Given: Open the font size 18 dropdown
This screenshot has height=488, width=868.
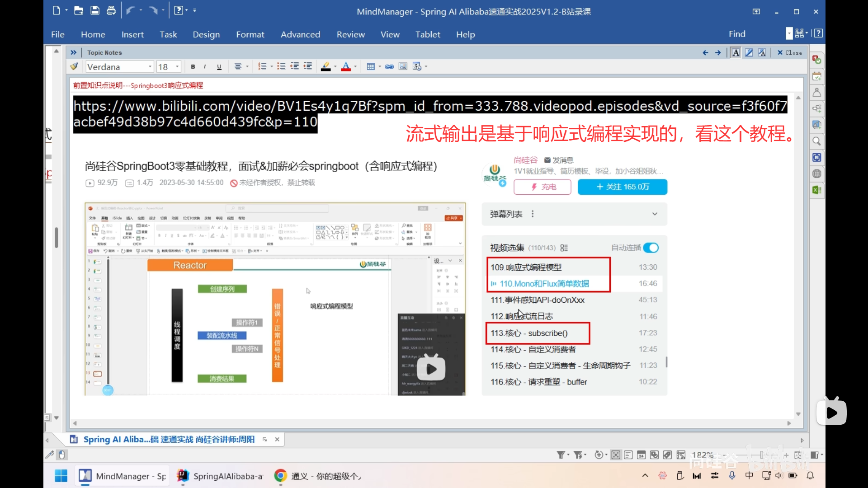Looking at the screenshot, I should [x=177, y=67].
